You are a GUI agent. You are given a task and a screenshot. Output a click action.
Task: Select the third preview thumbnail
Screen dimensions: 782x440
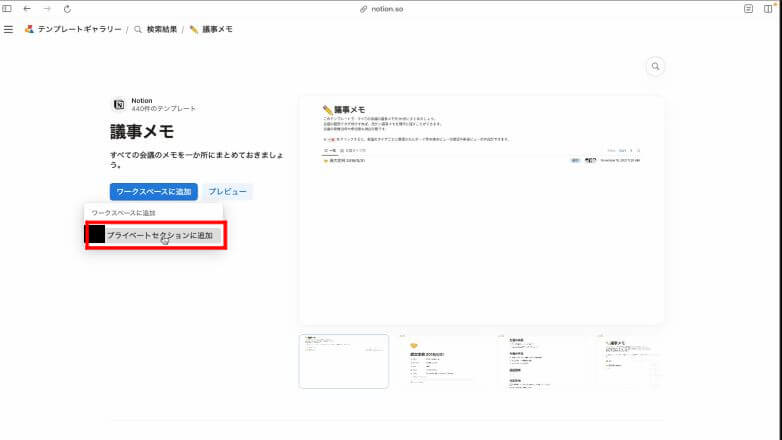542,361
